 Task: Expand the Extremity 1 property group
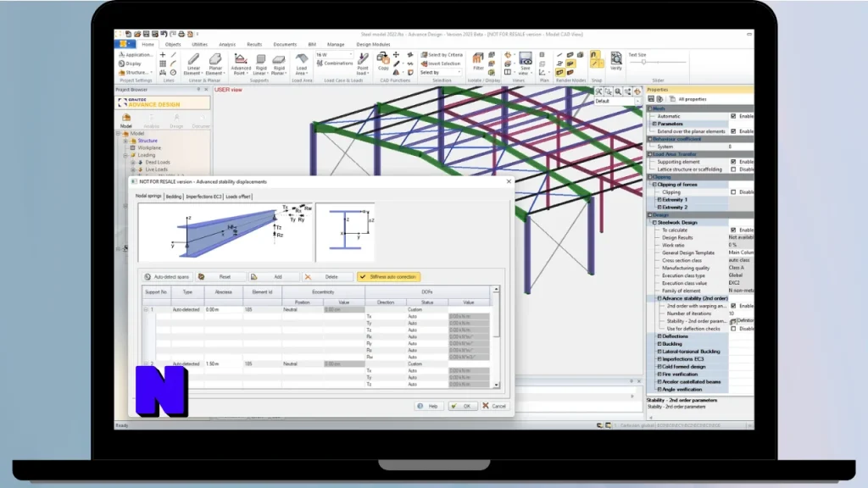[659, 200]
